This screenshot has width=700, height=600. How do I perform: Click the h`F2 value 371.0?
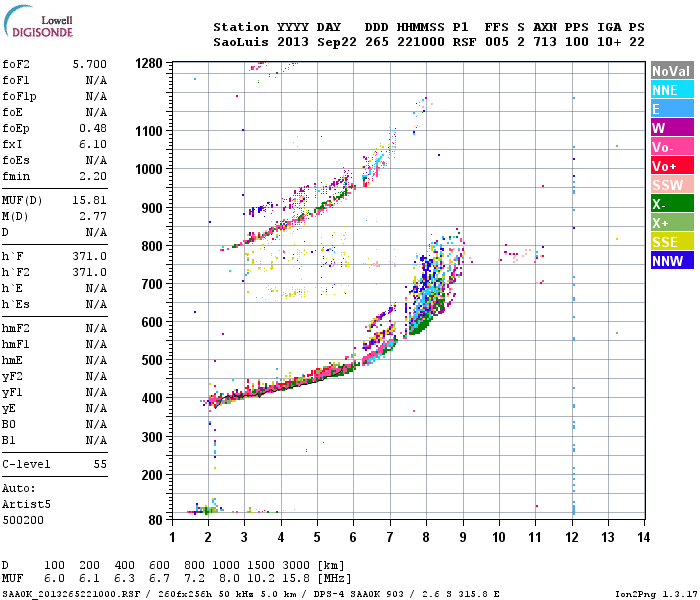90,273
